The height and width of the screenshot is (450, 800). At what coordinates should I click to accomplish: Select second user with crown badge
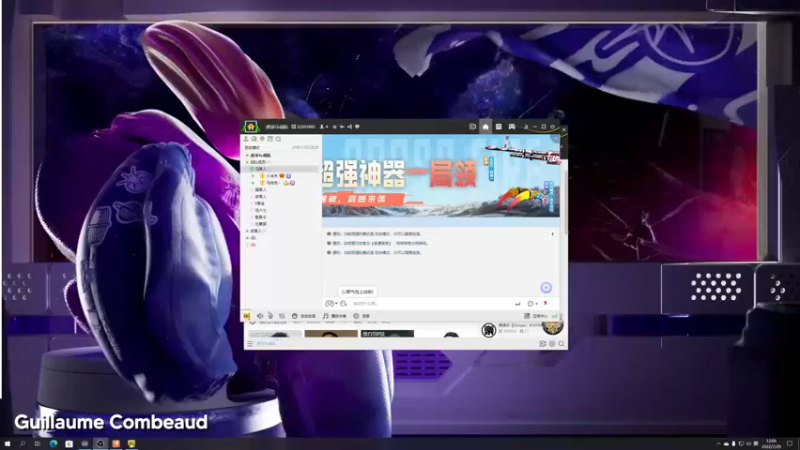point(278,183)
